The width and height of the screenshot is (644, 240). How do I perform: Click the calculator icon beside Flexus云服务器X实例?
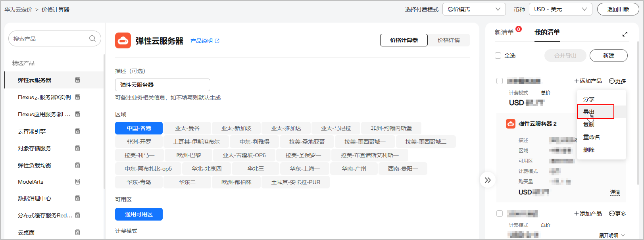pyautogui.click(x=78, y=97)
